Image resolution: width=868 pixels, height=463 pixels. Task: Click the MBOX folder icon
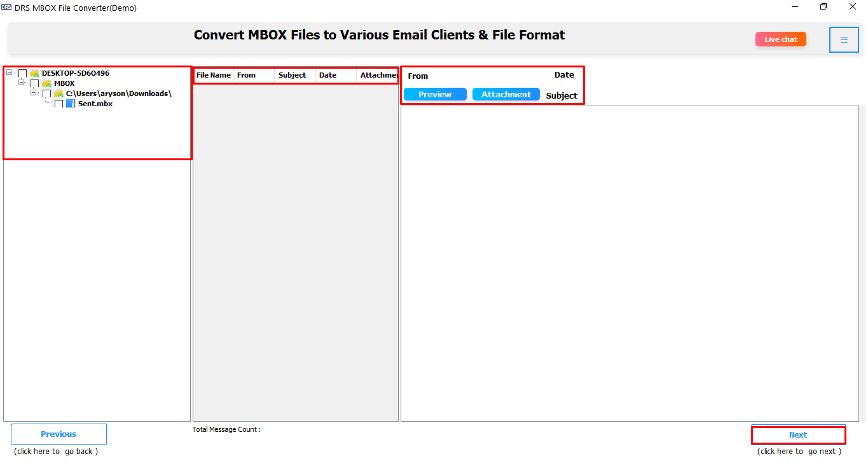(46, 83)
